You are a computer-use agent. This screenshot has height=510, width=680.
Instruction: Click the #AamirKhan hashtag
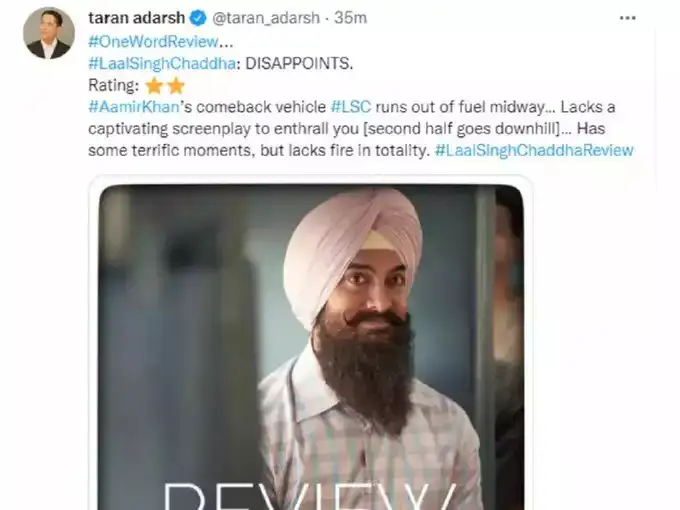[134, 107]
